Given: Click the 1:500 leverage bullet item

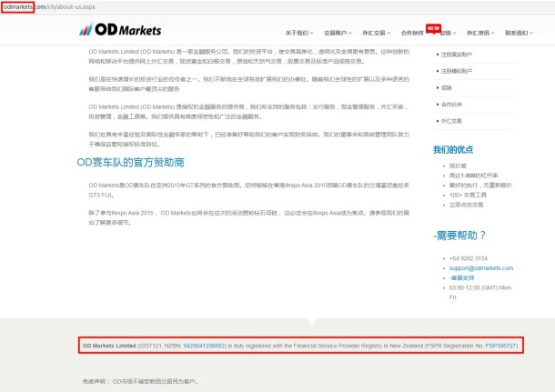Looking at the screenshot, I should pyautogui.click(x=474, y=176).
